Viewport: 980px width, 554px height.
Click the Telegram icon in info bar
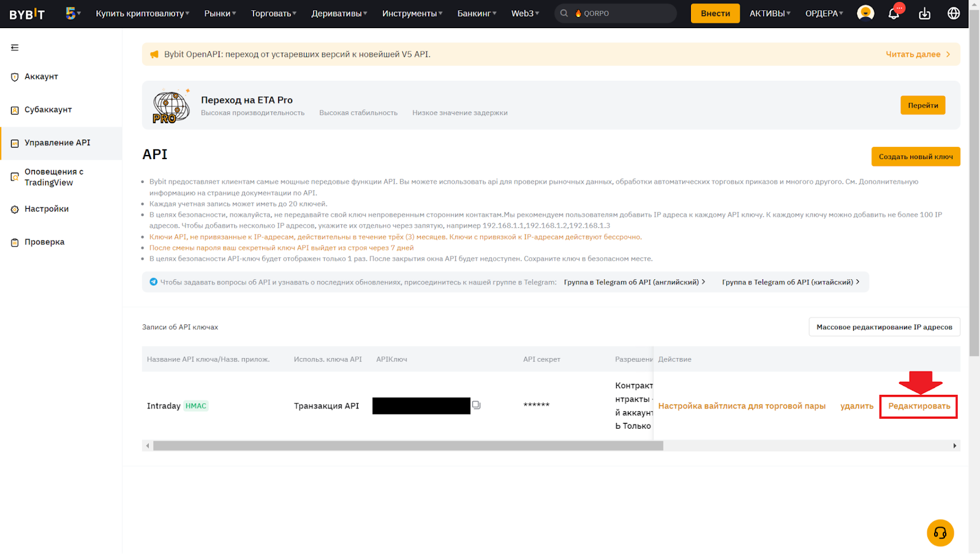coord(154,282)
